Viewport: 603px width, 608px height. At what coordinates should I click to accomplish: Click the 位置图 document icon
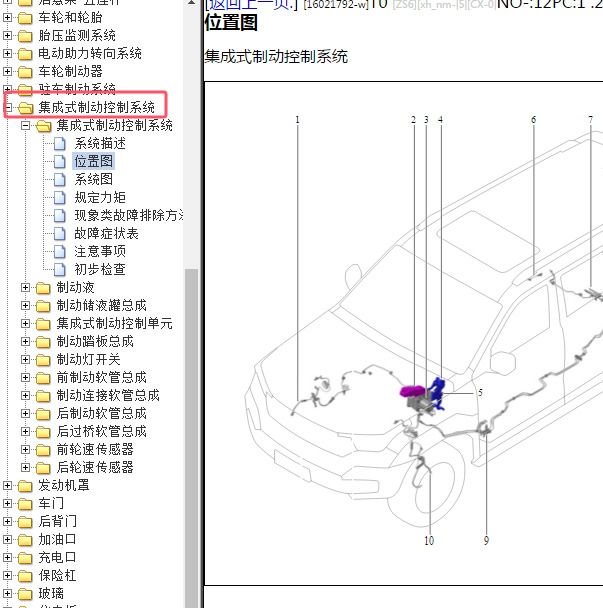(x=59, y=161)
